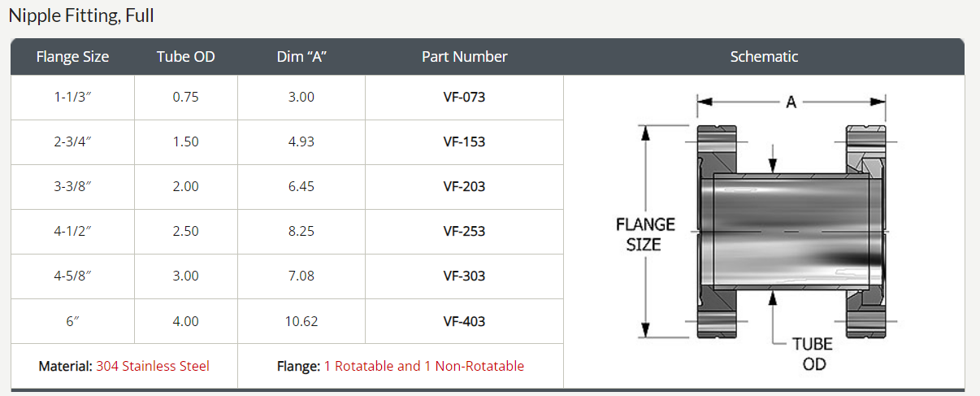
Task: Click the Flange Size column header
Action: (x=72, y=57)
